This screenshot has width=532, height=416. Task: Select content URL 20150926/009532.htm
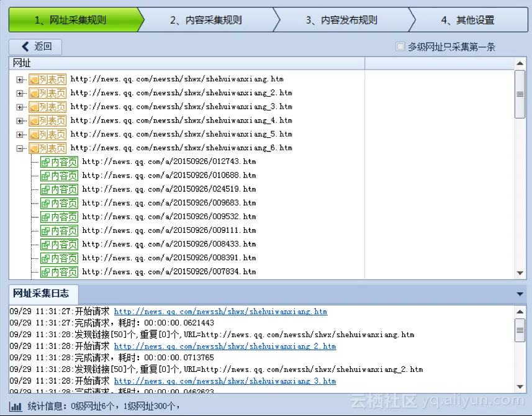point(169,217)
